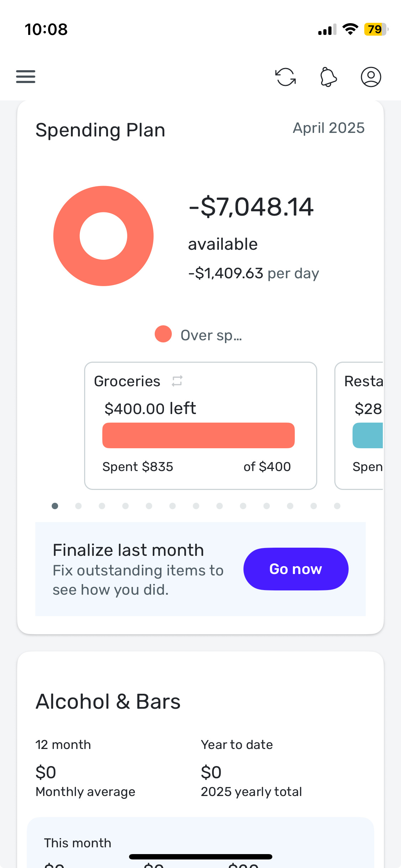This screenshot has width=401, height=868.
Task: Select the first carousel page dot
Action: [55, 506]
